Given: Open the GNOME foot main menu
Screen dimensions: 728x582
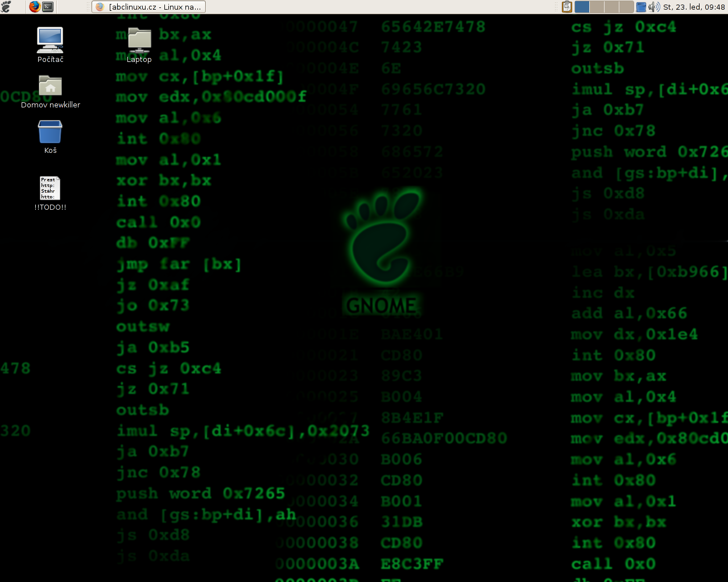Looking at the screenshot, I should (x=6, y=7).
